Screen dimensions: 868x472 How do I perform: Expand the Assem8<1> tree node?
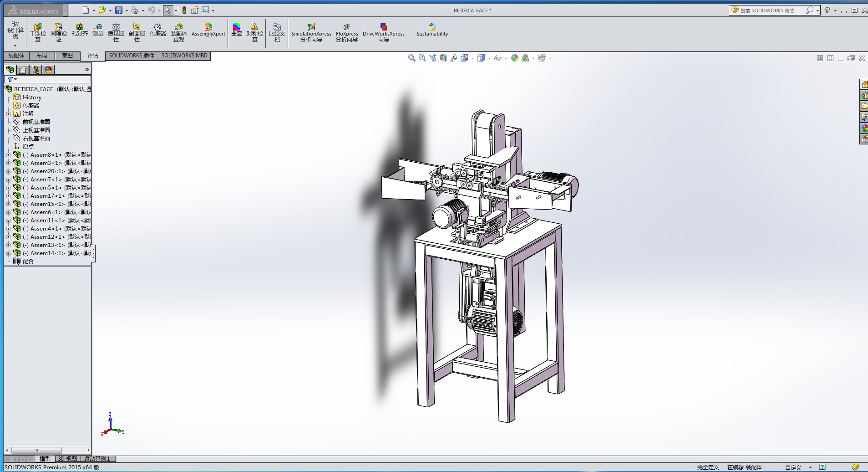pos(8,155)
